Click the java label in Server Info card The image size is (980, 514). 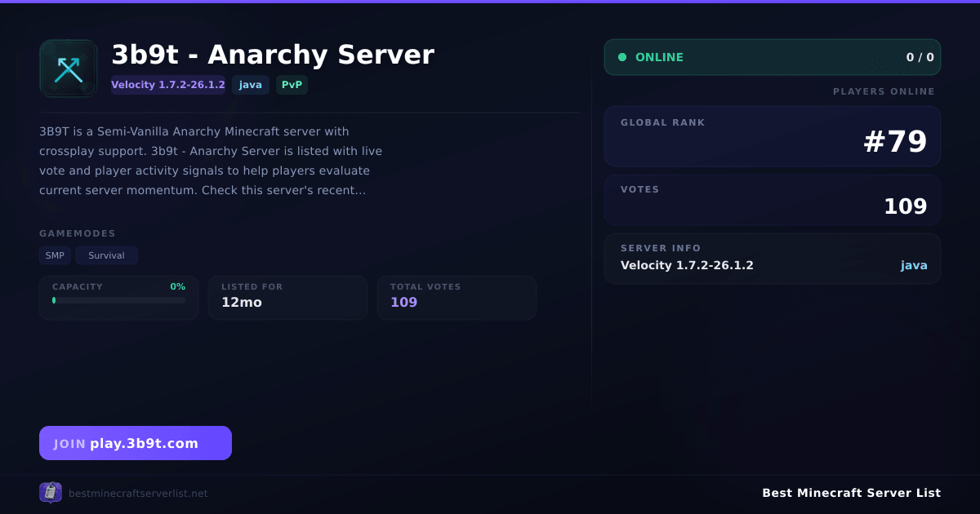(914, 265)
